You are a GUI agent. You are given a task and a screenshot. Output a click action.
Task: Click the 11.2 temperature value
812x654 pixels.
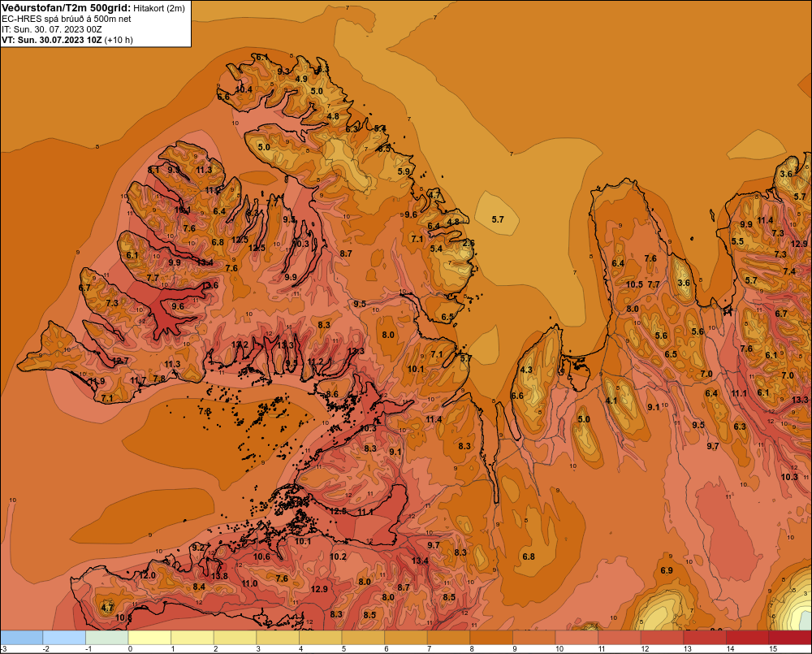315,362
